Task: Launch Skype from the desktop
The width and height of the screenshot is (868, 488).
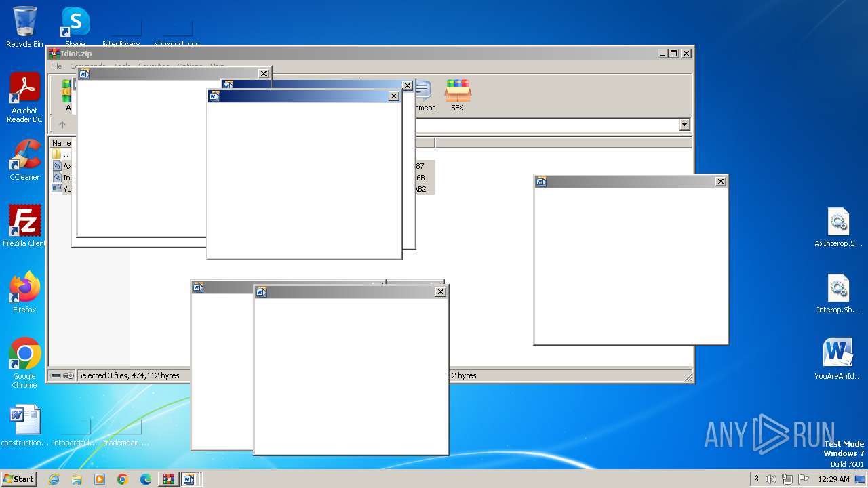Action: (75, 27)
